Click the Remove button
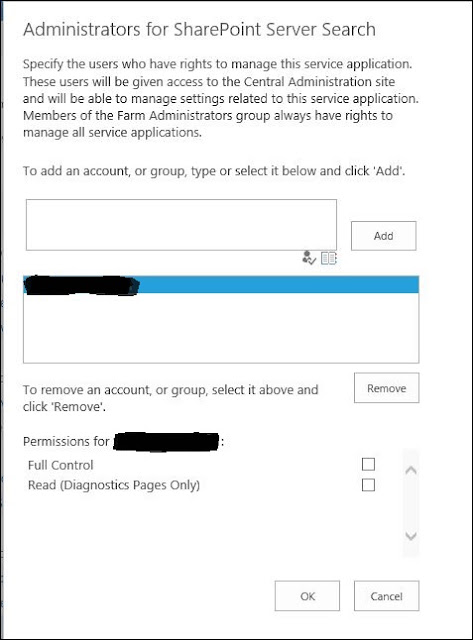Screen dimensions: 473x640 click(386, 388)
